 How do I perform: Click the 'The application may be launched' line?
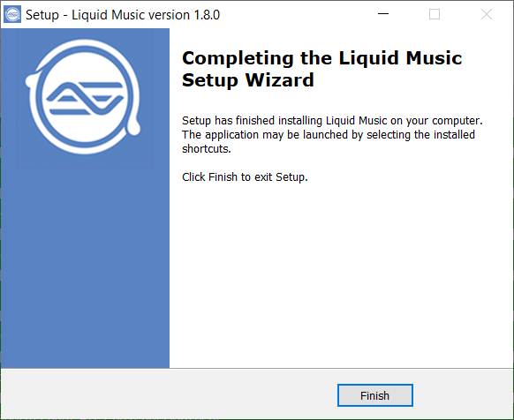coord(329,135)
